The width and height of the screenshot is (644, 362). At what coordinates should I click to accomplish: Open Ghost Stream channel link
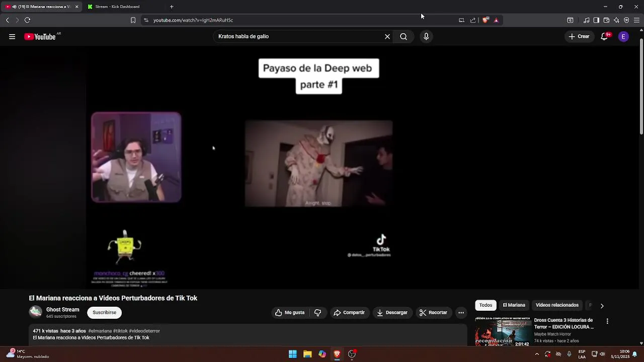(x=62, y=310)
